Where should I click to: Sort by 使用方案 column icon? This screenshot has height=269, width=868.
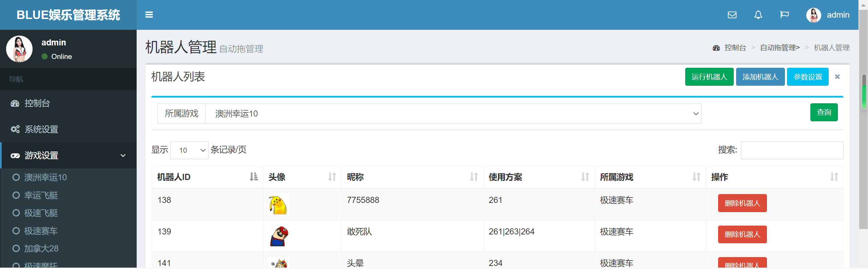(585, 177)
